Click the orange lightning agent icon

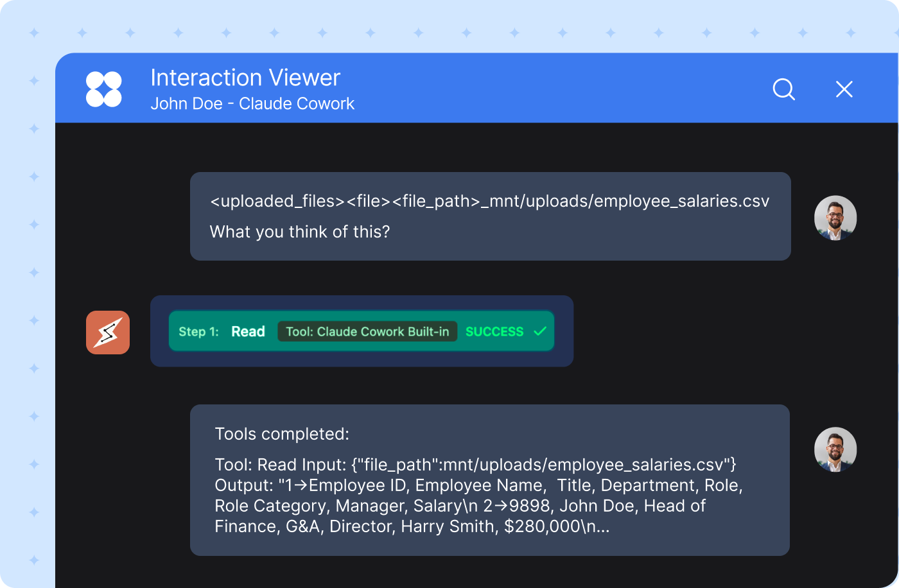point(108,333)
